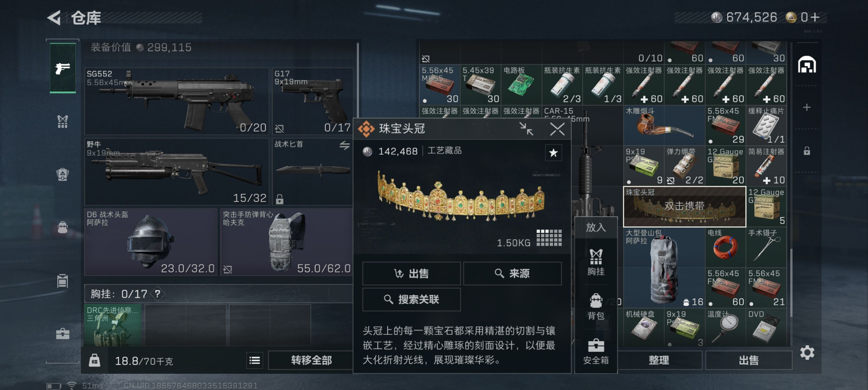
Task: Expand the list view menu button
Action: click(x=255, y=361)
